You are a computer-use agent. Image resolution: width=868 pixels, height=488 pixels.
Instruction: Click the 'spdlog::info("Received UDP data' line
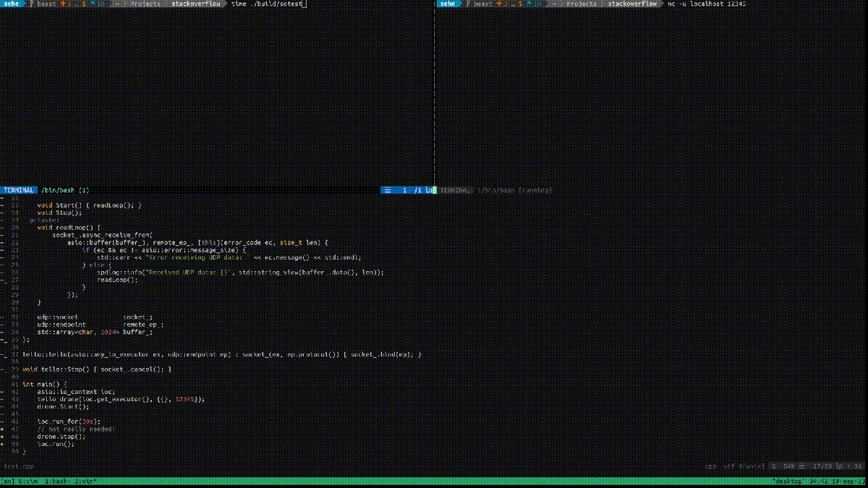241,273
